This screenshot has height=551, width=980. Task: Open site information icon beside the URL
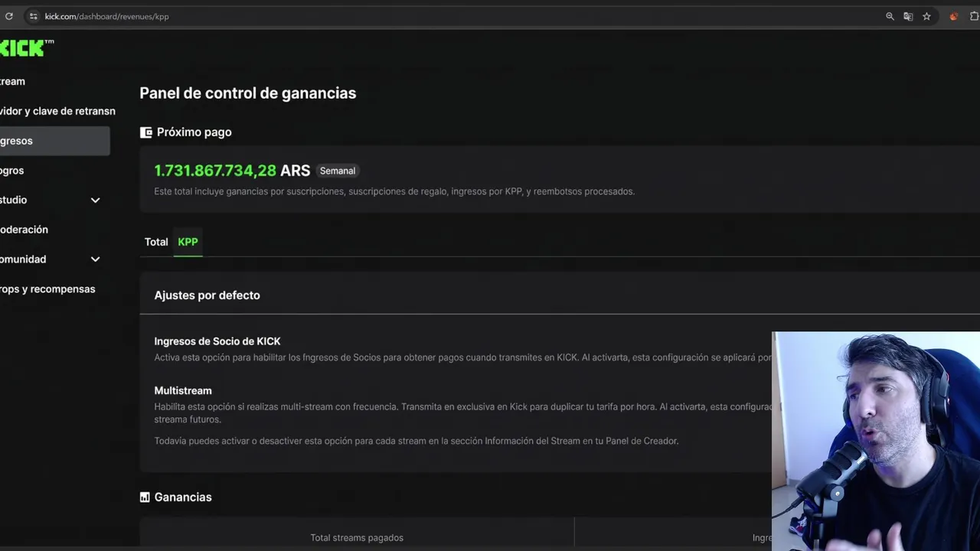pos(33,16)
